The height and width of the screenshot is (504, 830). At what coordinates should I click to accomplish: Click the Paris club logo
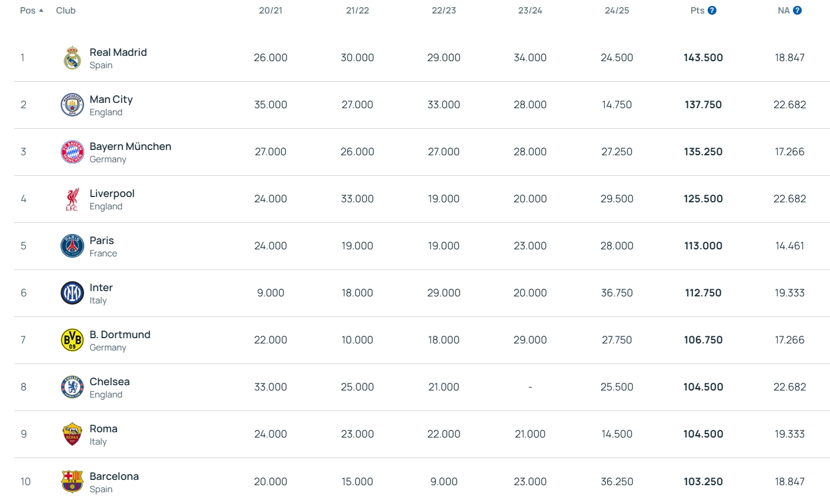(72, 246)
